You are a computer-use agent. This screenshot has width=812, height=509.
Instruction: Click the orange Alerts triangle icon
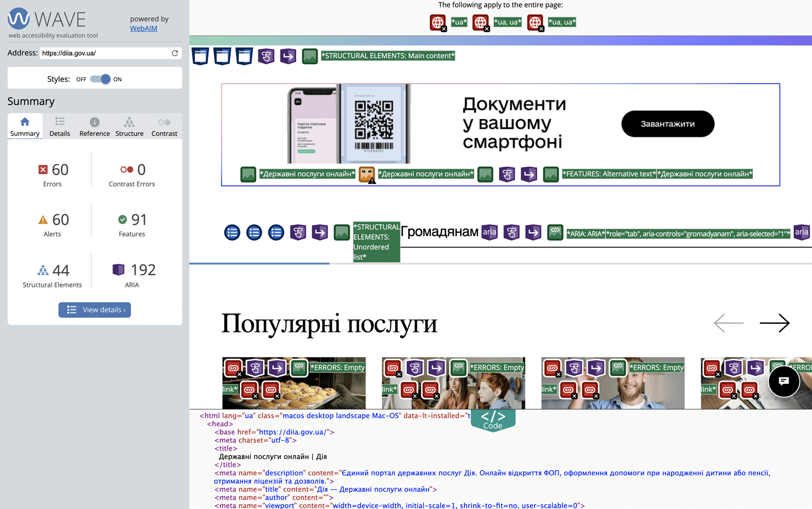click(x=43, y=220)
